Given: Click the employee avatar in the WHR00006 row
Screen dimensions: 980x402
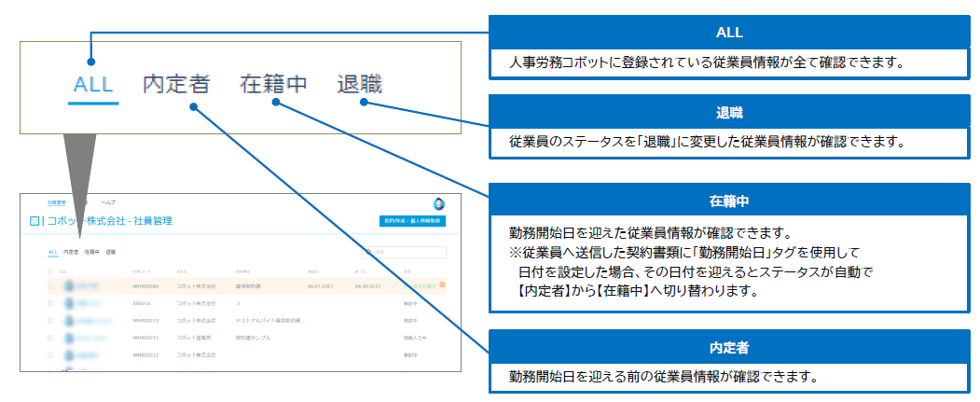Looking at the screenshot, I should click(69, 286).
